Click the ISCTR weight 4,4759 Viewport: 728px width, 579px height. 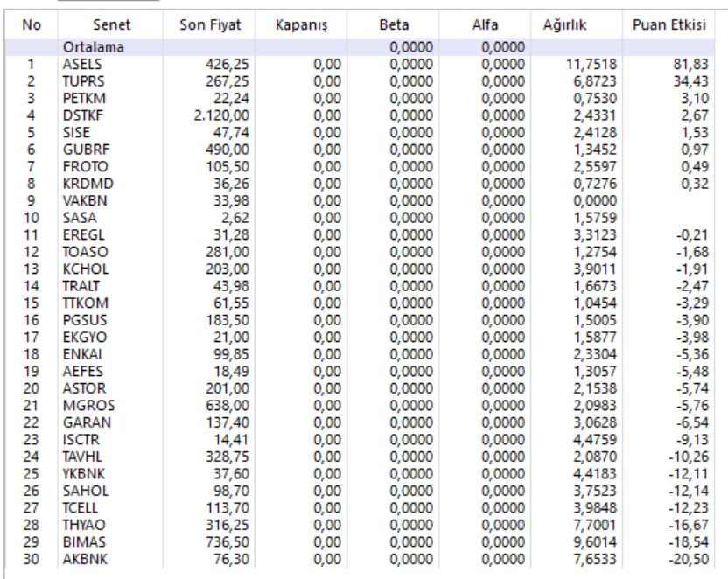[x=595, y=439]
